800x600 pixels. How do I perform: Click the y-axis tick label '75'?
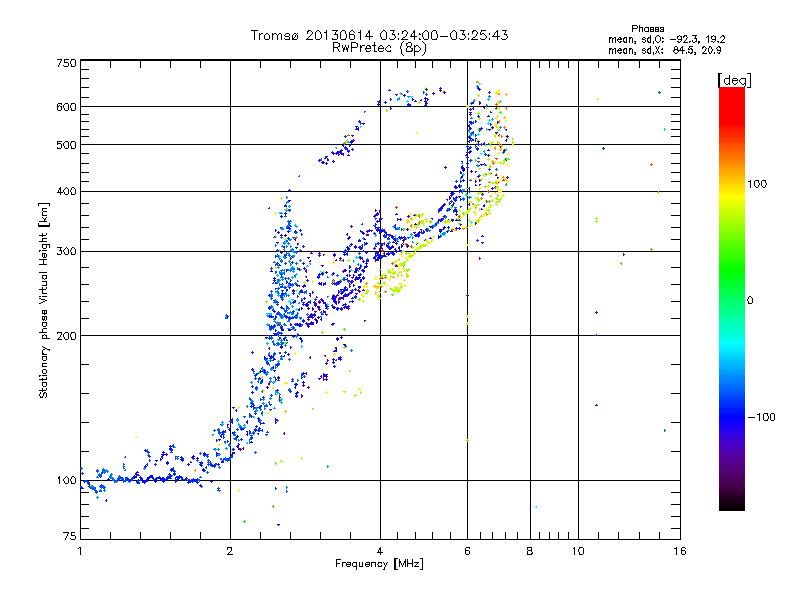click(70, 536)
